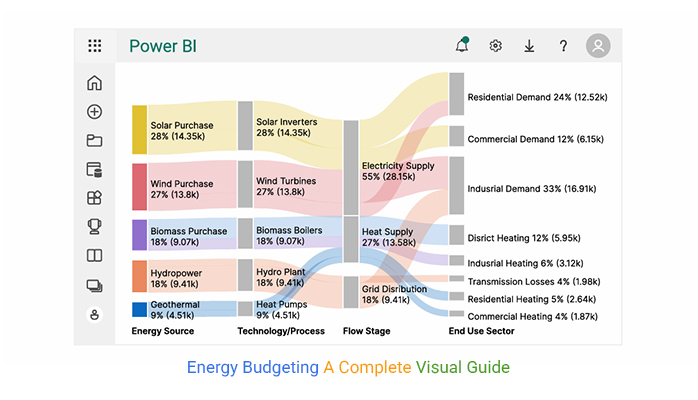Click the Electricity Supply node bar

tap(350, 167)
